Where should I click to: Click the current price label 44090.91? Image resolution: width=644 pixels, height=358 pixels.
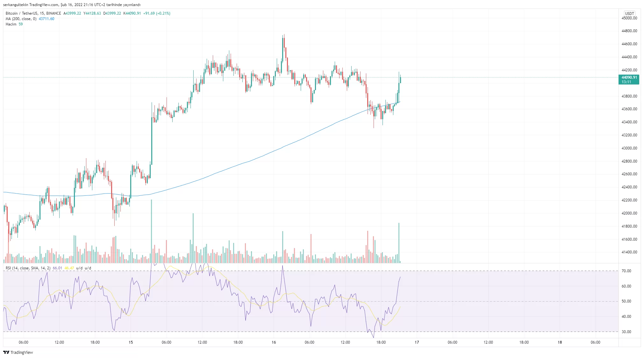[629, 77]
